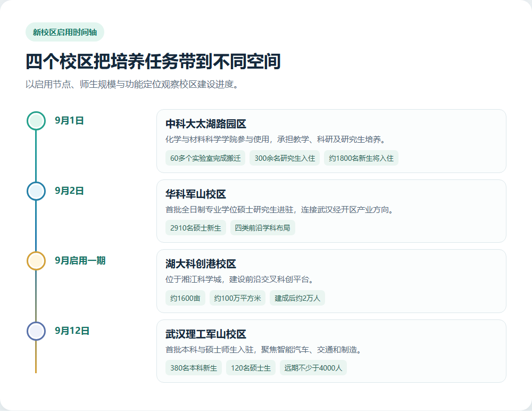Click the teal timeline marker for 9月1日
The height and width of the screenshot is (411, 532).
pyautogui.click(x=36, y=120)
